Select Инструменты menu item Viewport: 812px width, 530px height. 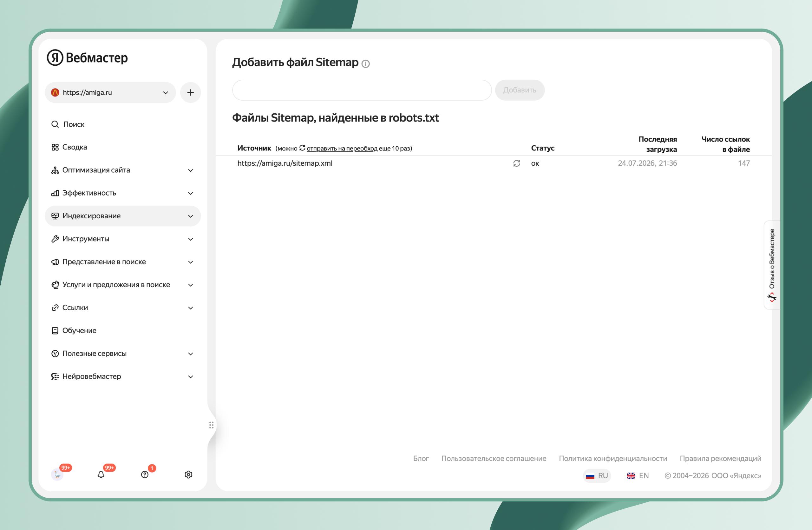click(x=123, y=239)
